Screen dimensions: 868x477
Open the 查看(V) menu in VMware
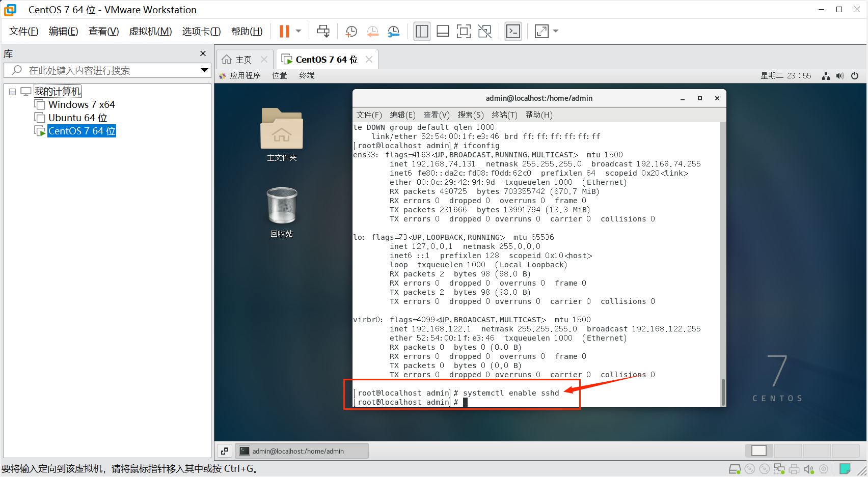pyautogui.click(x=103, y=31)
